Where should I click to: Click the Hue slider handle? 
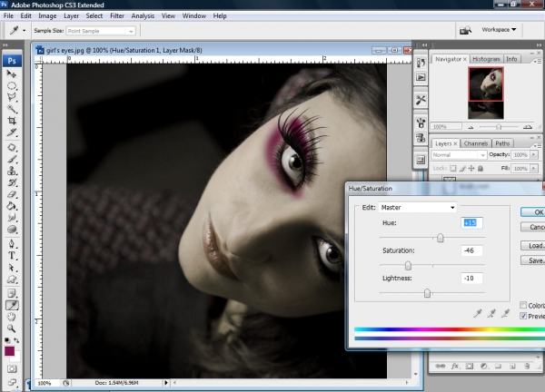click(440, 238)
